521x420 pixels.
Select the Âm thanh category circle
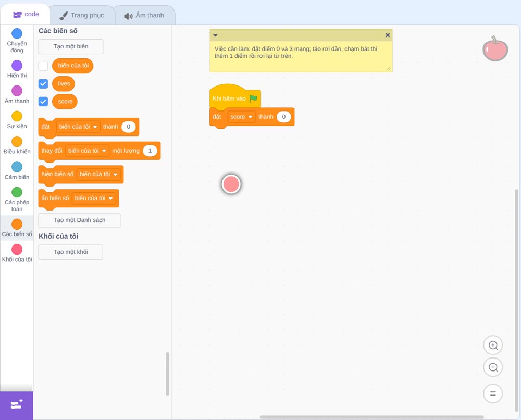coord(17,91)
